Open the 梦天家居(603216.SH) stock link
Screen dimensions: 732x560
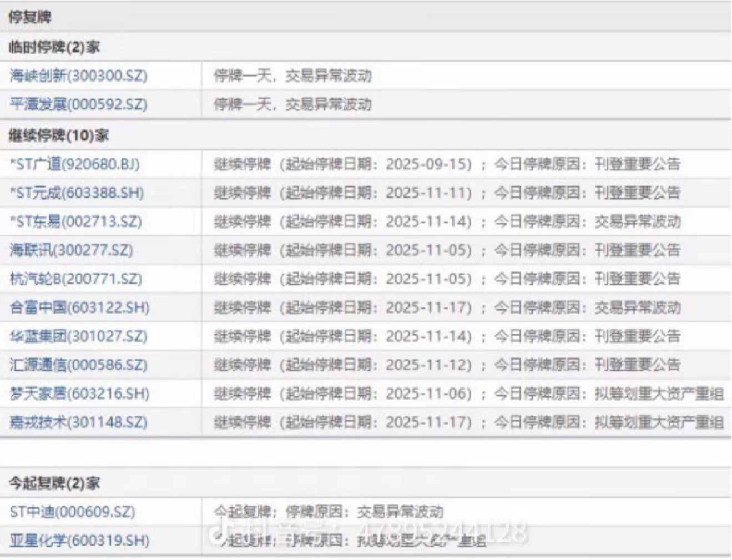click(x=79, y=393)
